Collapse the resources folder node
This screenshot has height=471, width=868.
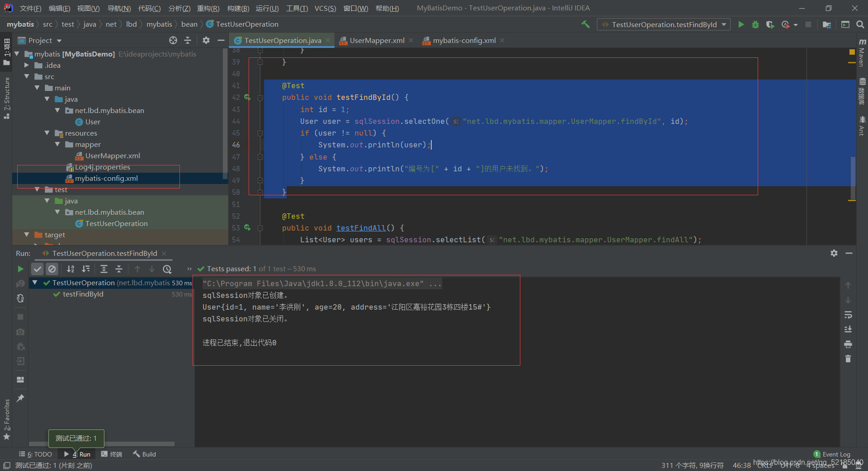click(x=47, y=133)
